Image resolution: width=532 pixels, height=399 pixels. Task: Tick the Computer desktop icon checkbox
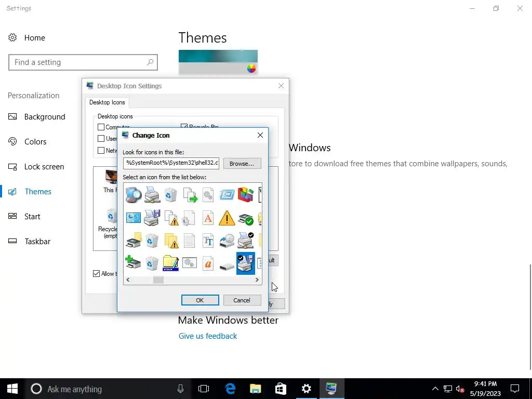[101, 127]
